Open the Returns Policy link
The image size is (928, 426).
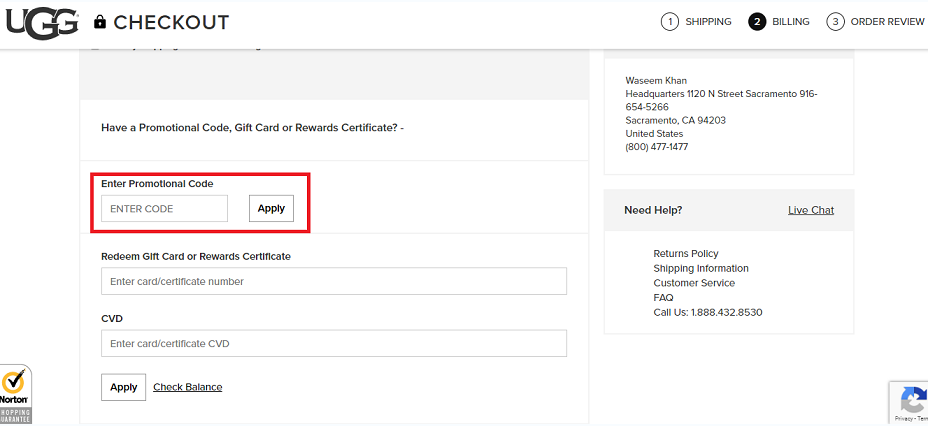[686, 253]
